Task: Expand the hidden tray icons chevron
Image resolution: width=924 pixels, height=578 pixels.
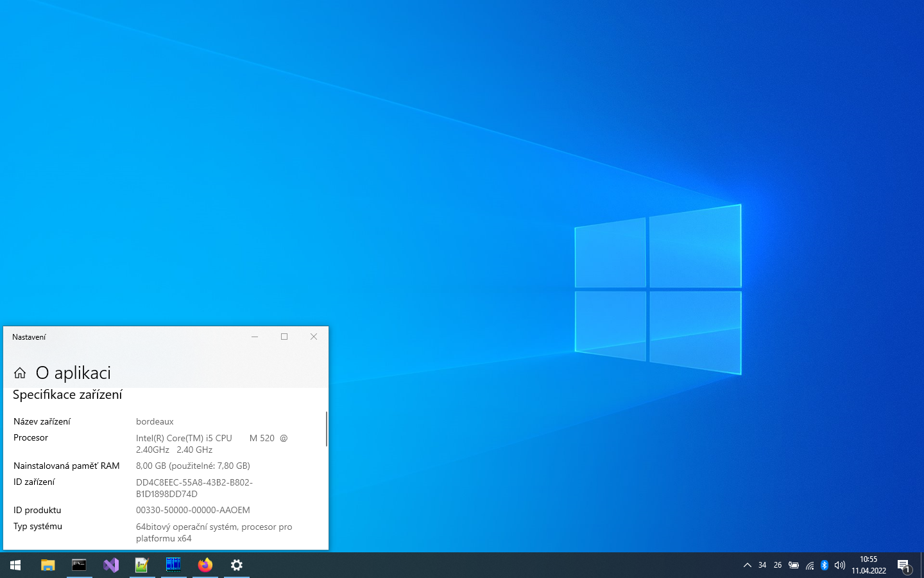Action: 747,565
